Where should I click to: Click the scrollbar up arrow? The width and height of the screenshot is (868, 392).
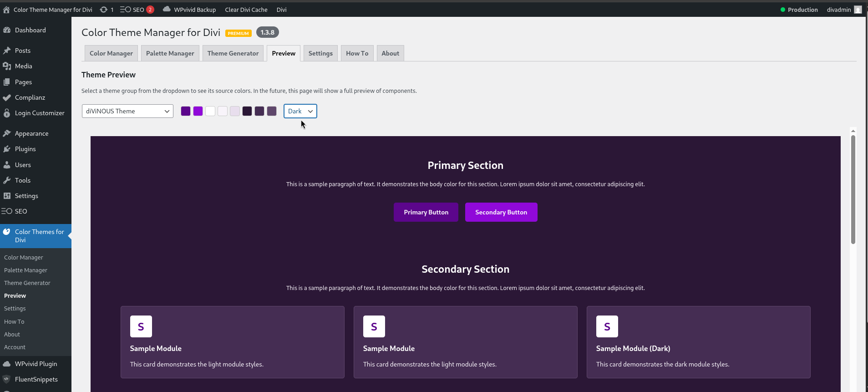tap(853, 131)
